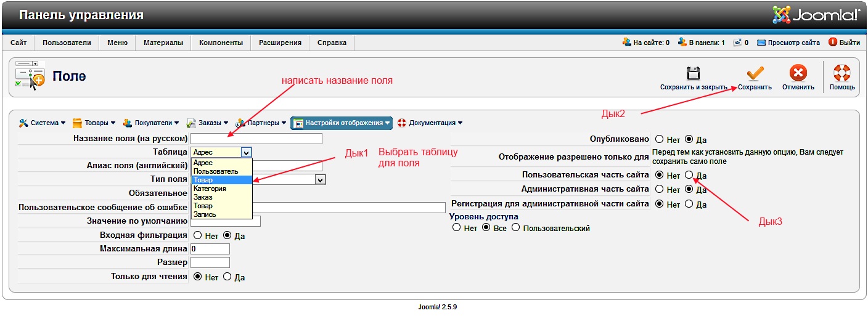Open the Расширения menu
The height and width of the screenshot is (321, 868).
point(280,43)
